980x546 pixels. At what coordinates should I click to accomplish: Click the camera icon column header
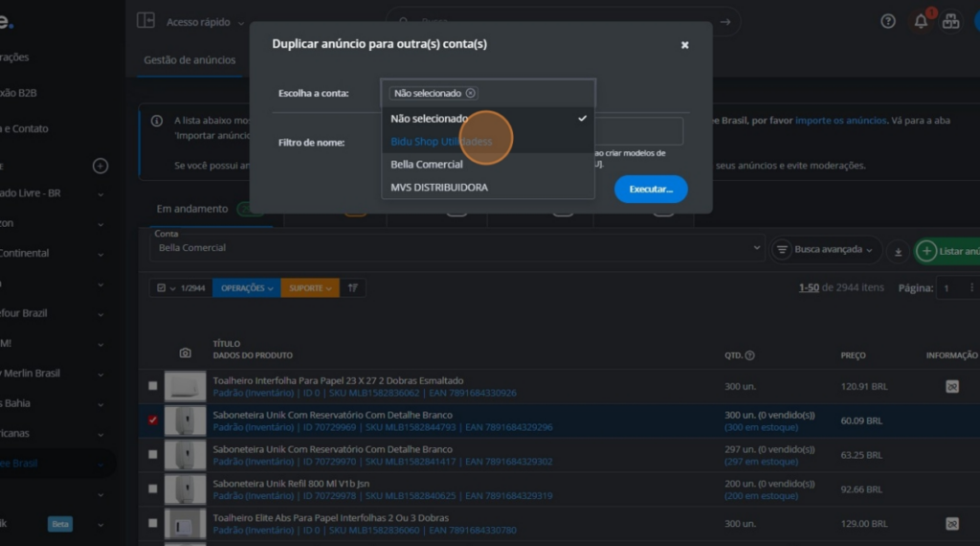(186, 353)
